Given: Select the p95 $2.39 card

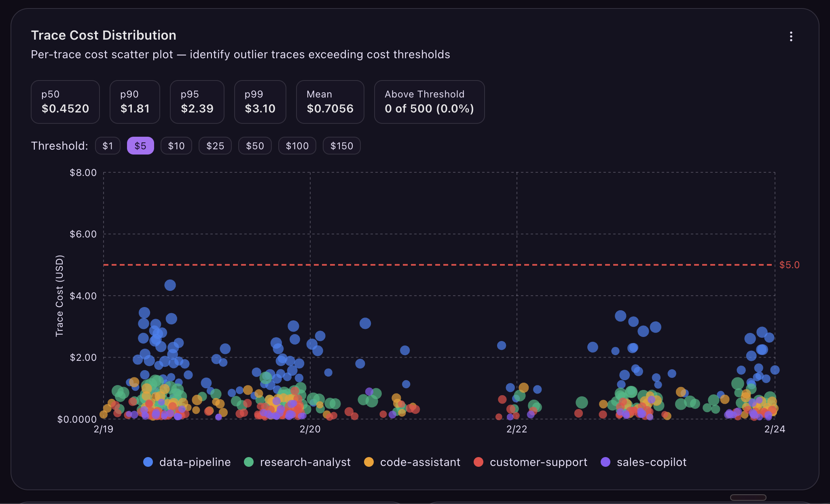Looking at the screenshot, I should 197,102.
